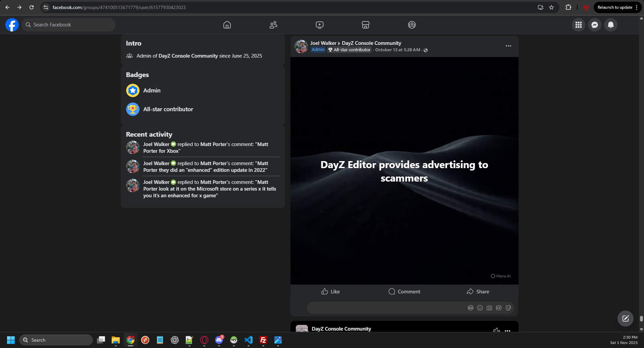Click the install app icon in address bar
Screen dimensions: 644x348
(x=540, y=7)
